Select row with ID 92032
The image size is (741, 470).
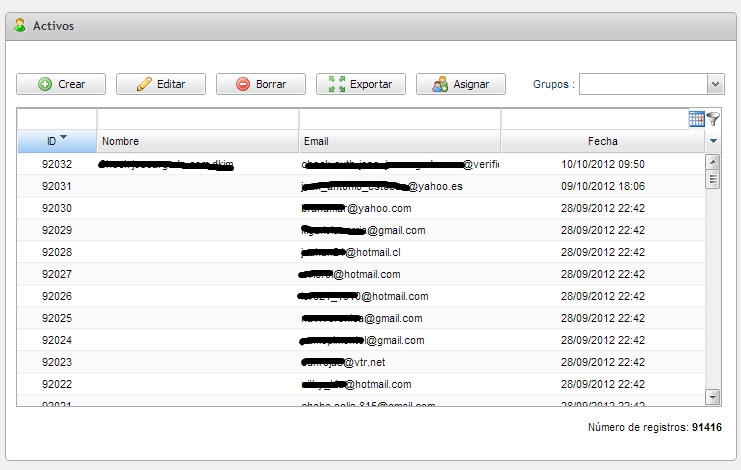point(361,164)
